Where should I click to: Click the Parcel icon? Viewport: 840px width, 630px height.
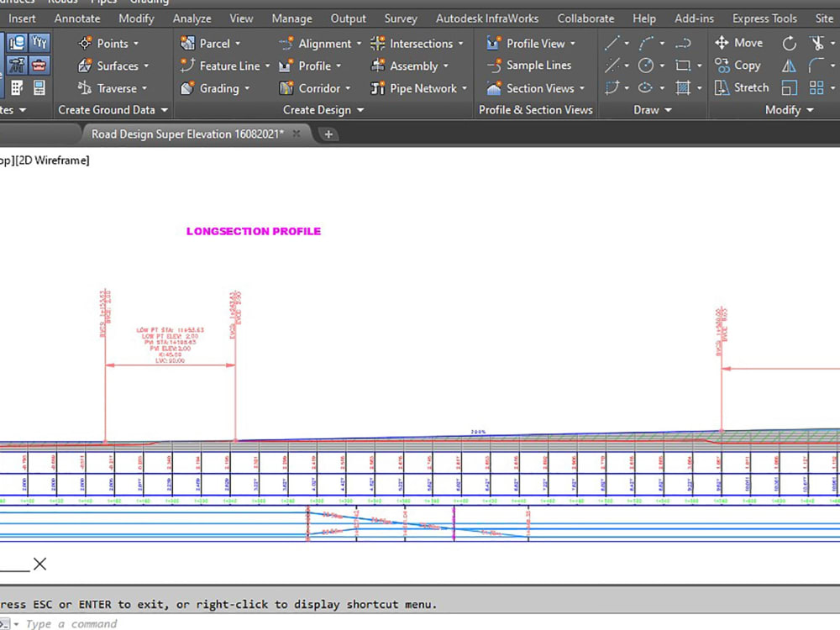[187, 44]
